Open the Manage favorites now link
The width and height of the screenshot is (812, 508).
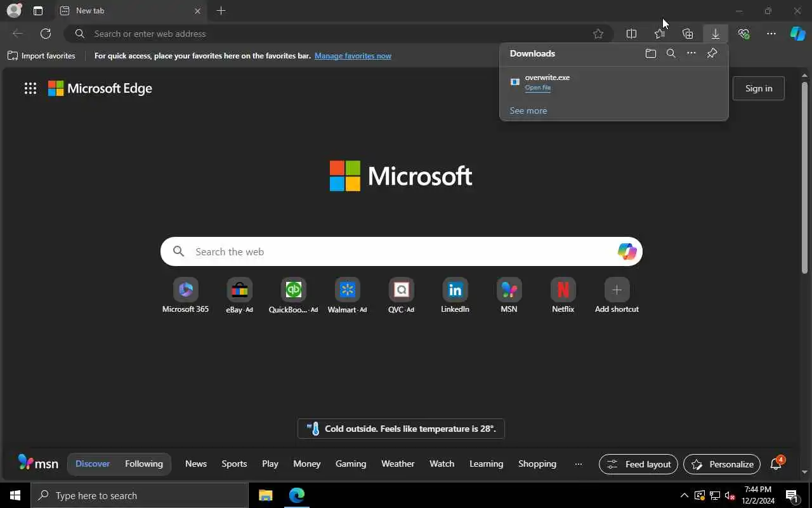(353, 56)
